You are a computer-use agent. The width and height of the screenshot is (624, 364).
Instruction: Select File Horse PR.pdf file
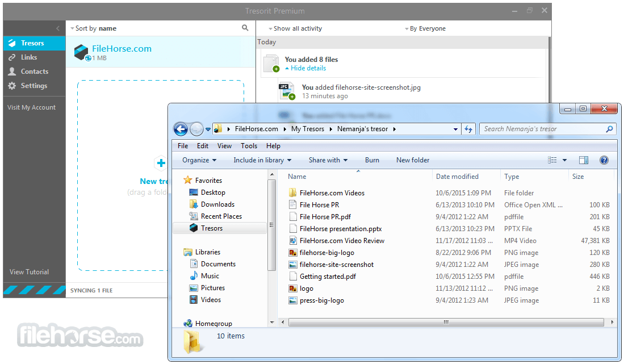click(325, 217)
